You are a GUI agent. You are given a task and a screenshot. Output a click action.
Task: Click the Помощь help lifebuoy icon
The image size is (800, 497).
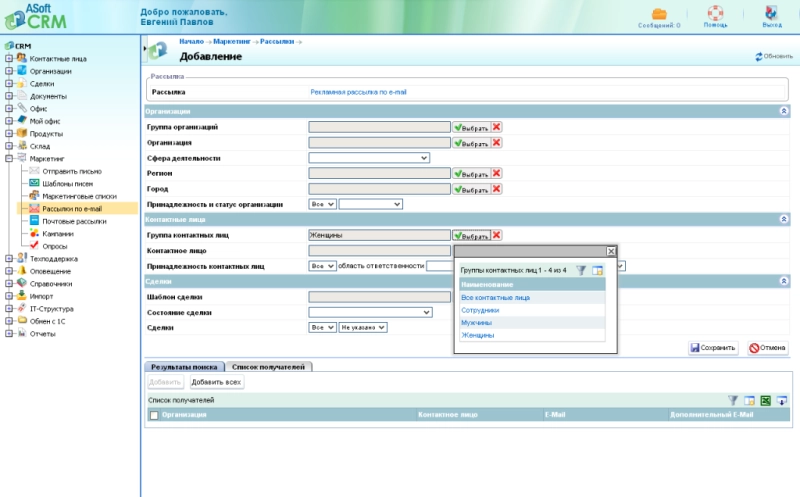[715, 14]
